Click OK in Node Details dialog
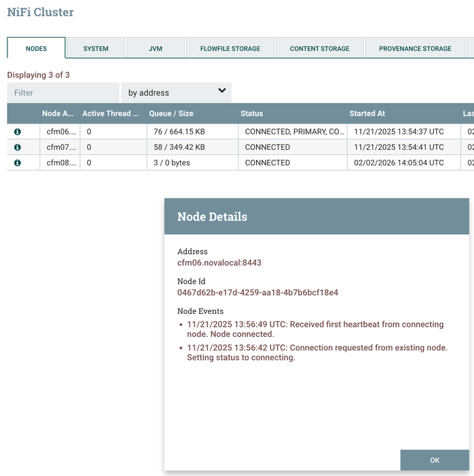The width and height of the screenshot is (474, 476). coord(434,460)
